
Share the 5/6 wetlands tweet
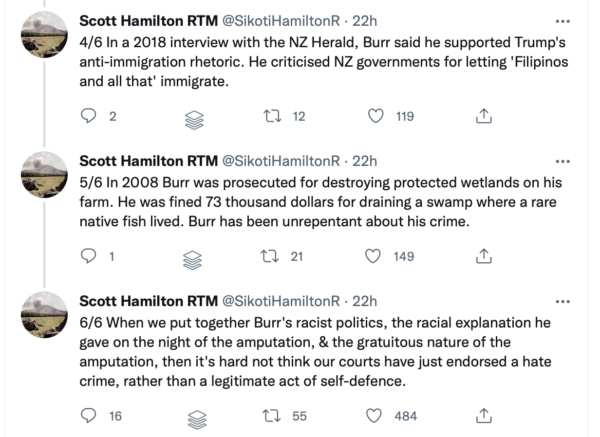482,256
